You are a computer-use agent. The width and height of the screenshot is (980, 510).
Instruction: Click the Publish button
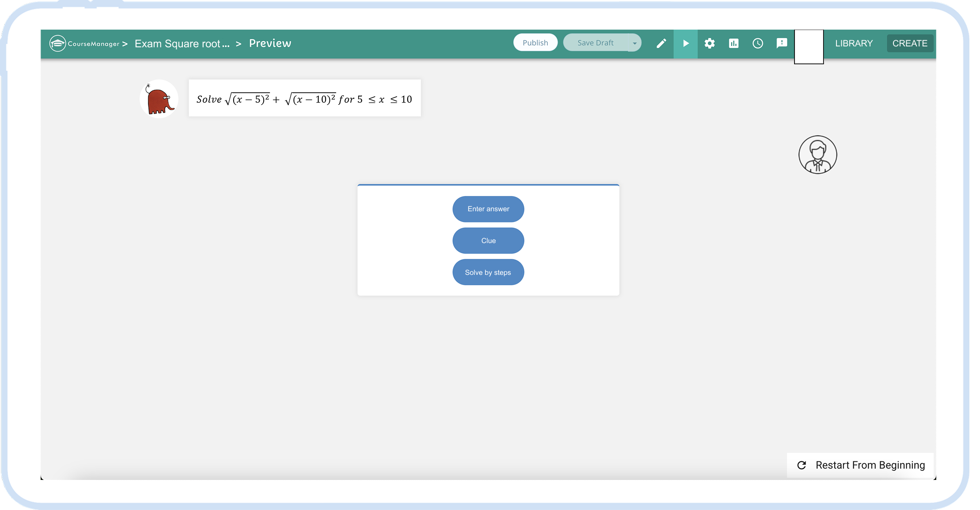[x=535, y=42]
